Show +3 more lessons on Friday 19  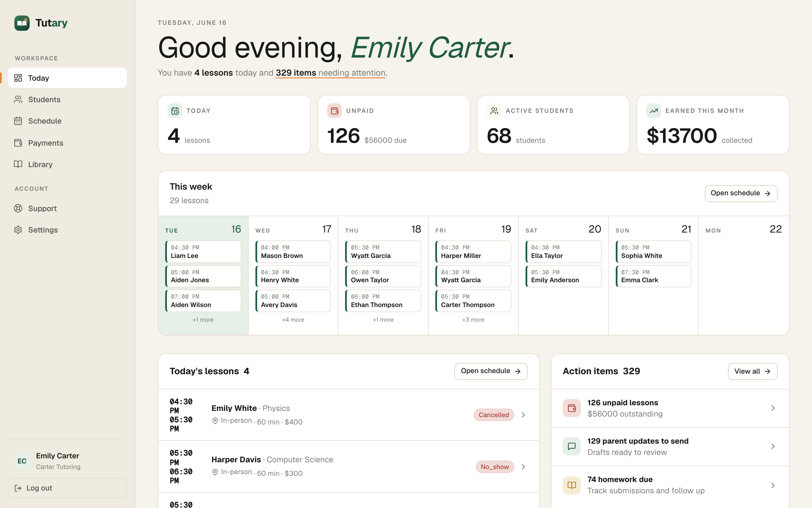(473, 320)
